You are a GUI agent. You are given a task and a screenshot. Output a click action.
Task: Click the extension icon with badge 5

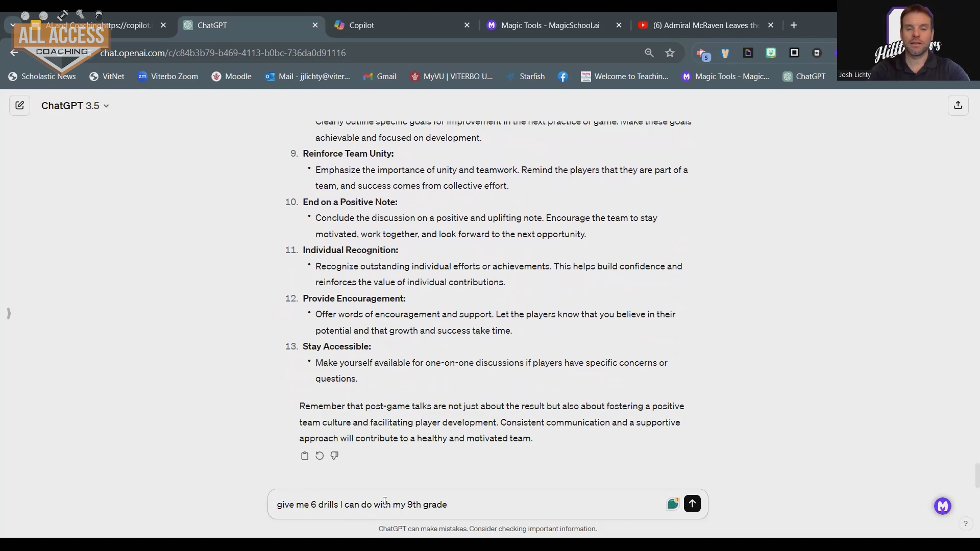(703, 54)
